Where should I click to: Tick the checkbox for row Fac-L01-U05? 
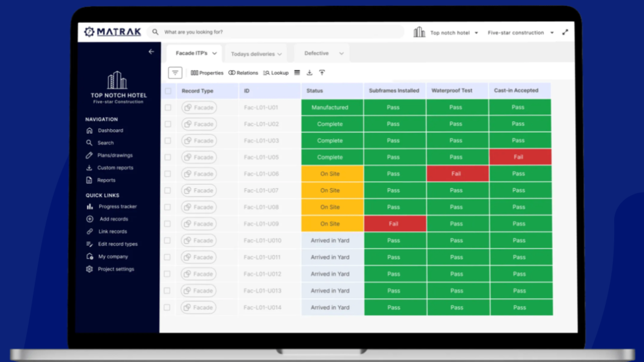click(x=168, y=157)
